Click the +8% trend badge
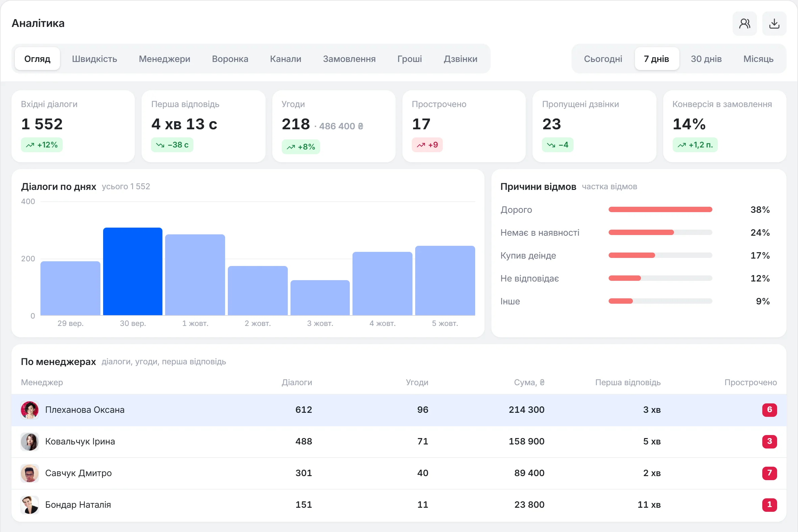 (301, 147)
